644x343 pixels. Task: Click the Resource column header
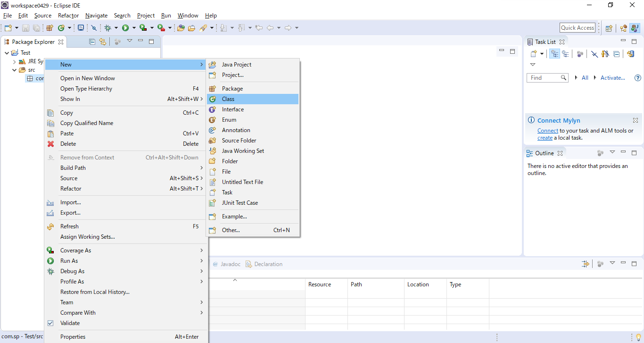point(326,284)
